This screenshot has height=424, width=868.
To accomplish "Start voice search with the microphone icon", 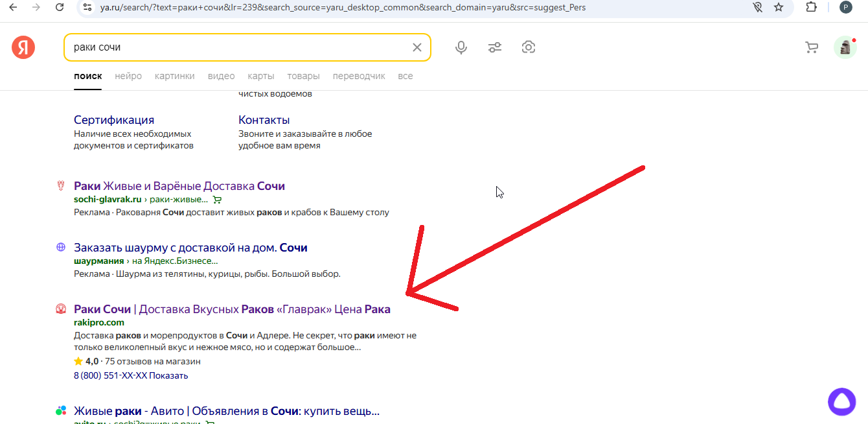I will pyautogui.click(x=461, y=47).
